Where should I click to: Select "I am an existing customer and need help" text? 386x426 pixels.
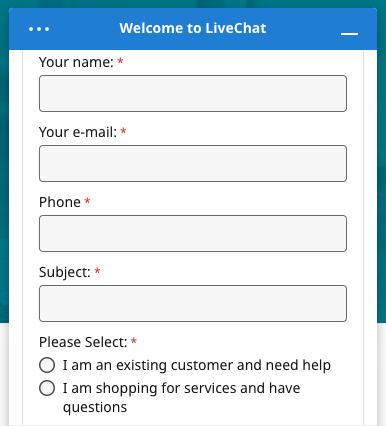point(197,365)
